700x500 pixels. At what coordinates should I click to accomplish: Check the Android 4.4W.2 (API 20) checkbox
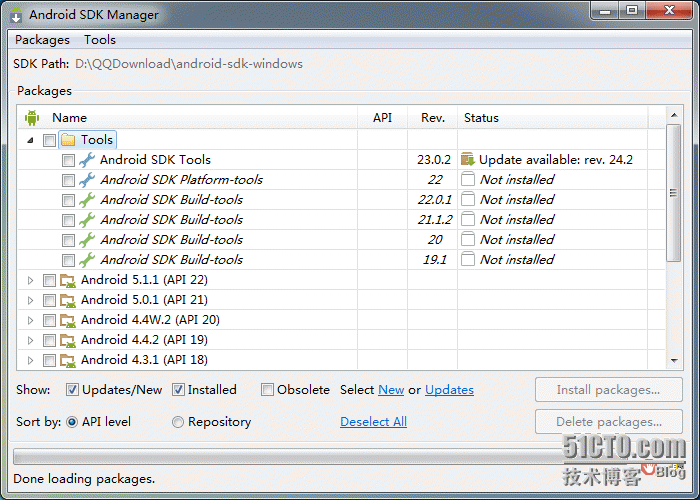point(49,321)
